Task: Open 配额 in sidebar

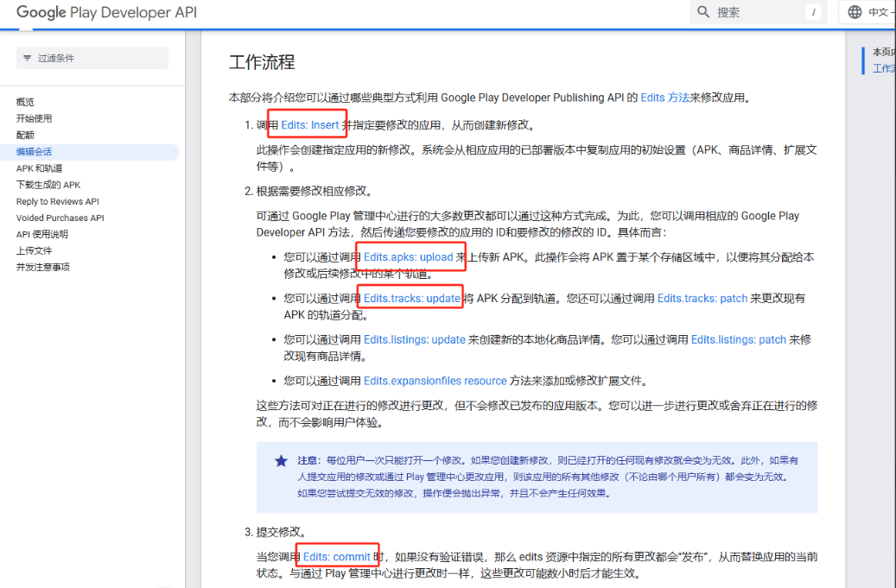Action: (x=25, y=135)
